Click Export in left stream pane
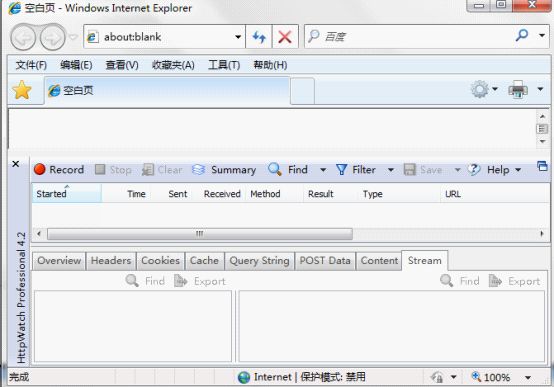Image resolution: width=554 pixels, height=387 pixels. click(x=200, y=281)
